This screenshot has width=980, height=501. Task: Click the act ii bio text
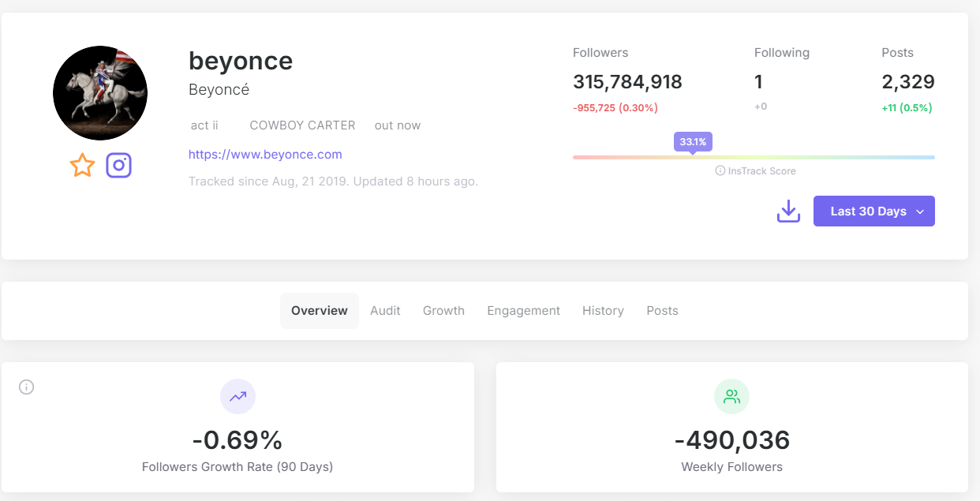click(204, 125)
